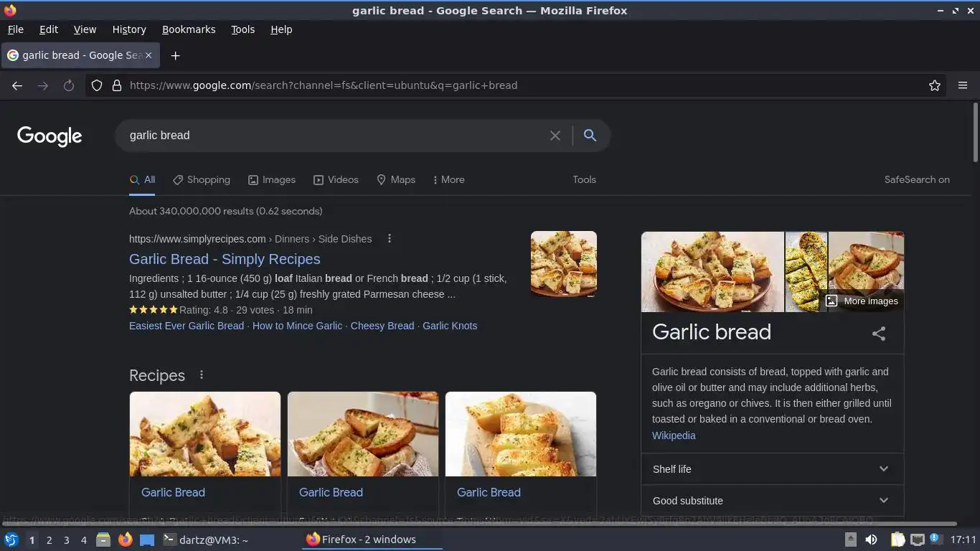The width and height of the screenshot is (980, 551).
Task: Switch to Maps results tab
Action: [x=396, y=180]
